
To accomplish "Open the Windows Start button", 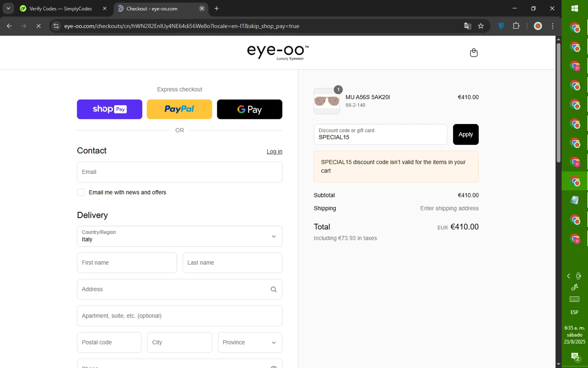I will [575, 8].
